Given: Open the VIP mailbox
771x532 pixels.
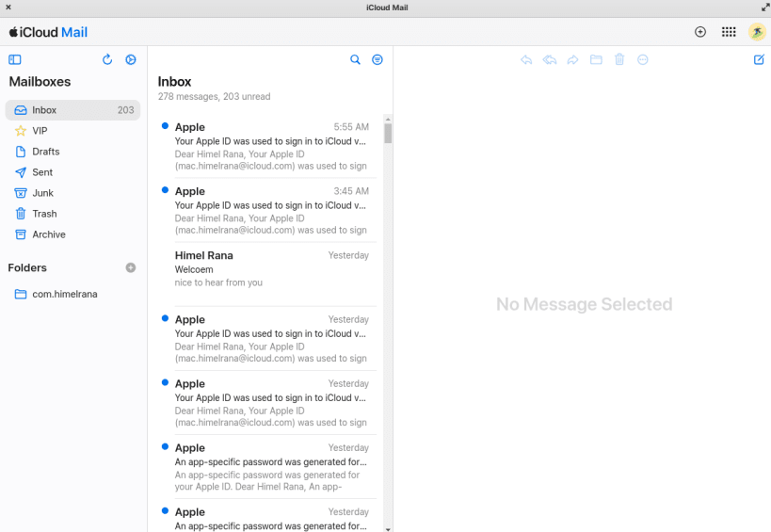Looking at the screenshot, I should 72,131.
